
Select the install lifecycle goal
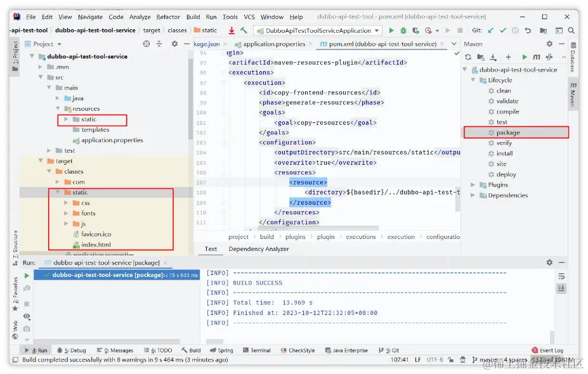504,153
